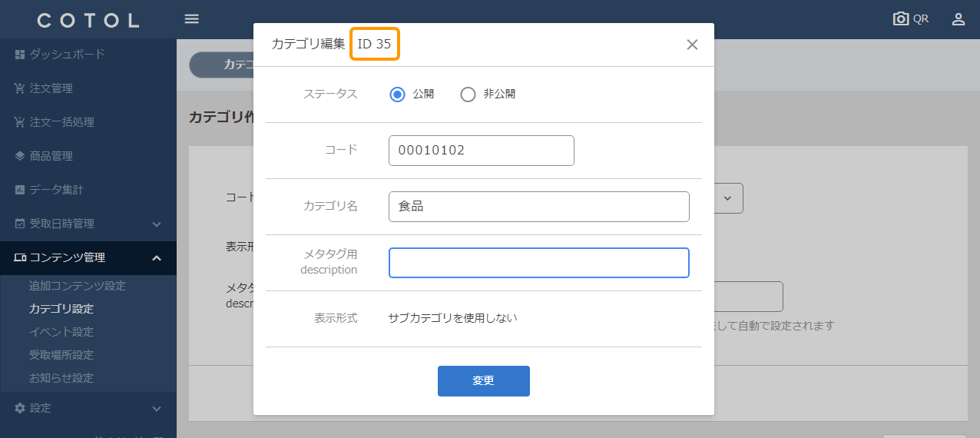Open 商品管理 in sidebar

88,156
